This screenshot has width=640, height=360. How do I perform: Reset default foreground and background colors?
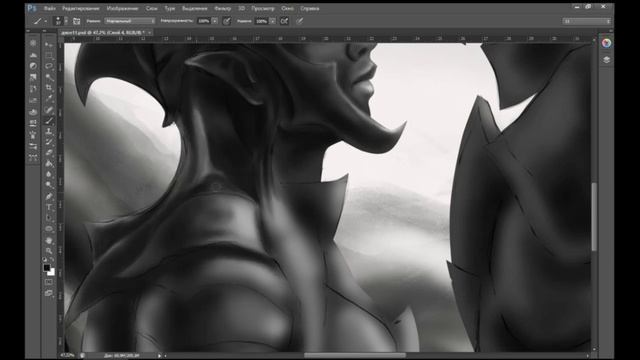44,260
